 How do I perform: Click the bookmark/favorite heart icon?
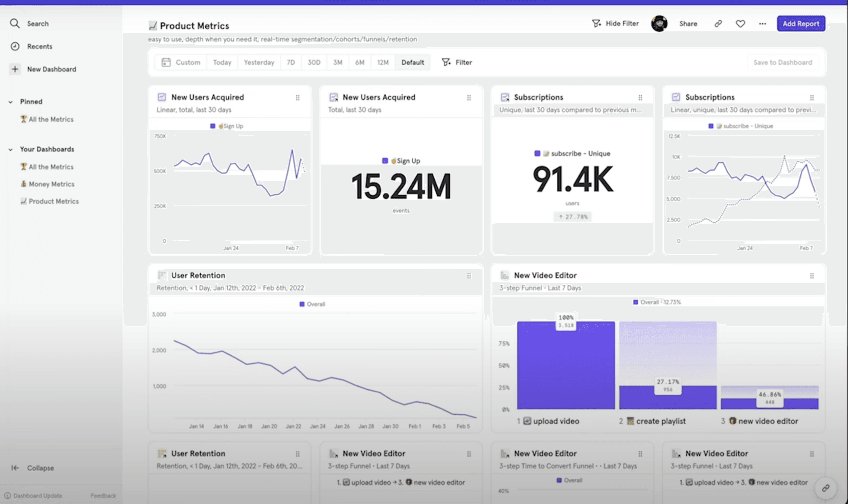740,23
